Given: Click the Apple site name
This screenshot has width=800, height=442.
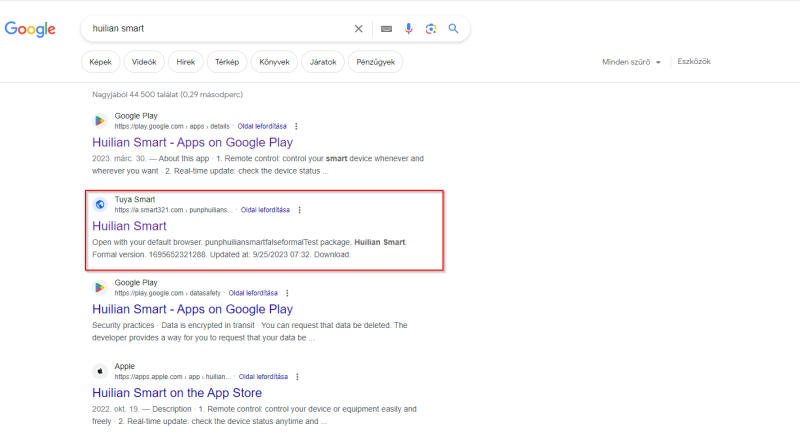Looking at the screenshot, I should (x=124, y=366).
